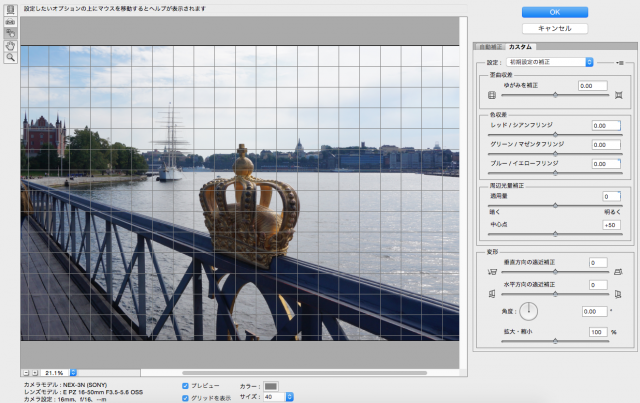Image resolution: width=640 pixels, height=403 pixels.
Task: Click the zoom in plus button
Action: (x=34, y=372)
